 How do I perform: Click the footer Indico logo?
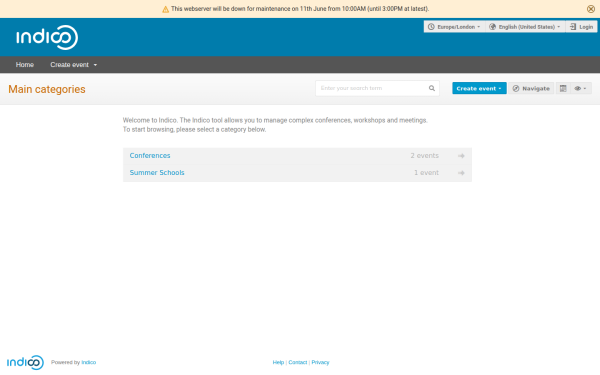(x=25, y=362)
